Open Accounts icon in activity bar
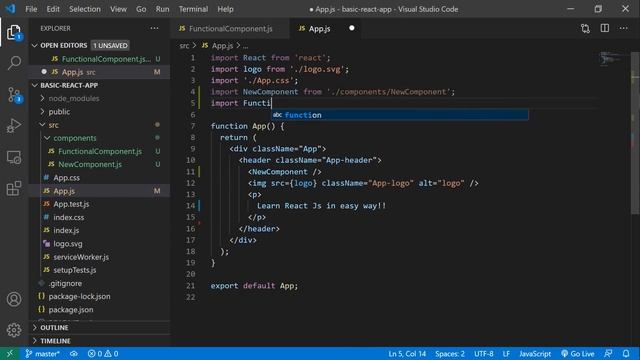Screen dimensions: 640x360 coord(14,299)
